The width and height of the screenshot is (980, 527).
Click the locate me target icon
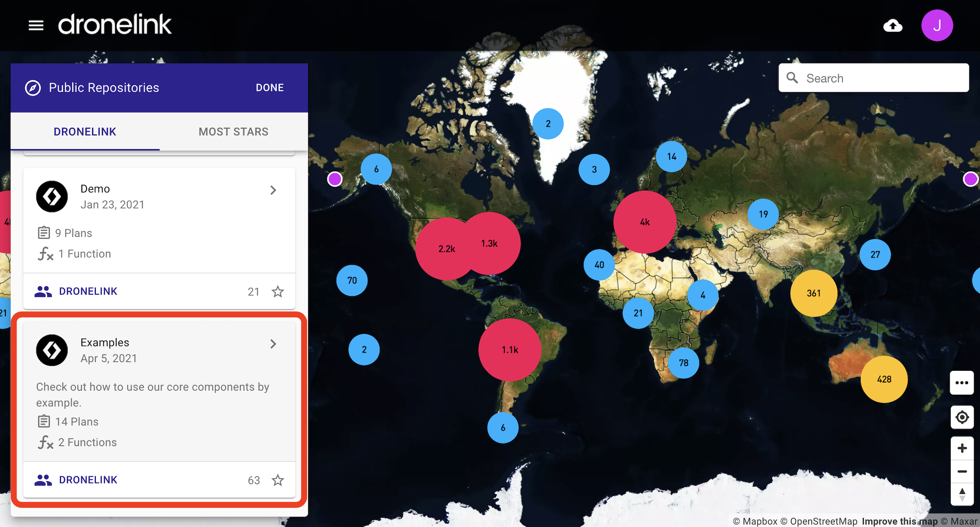(x=962, y=417)
